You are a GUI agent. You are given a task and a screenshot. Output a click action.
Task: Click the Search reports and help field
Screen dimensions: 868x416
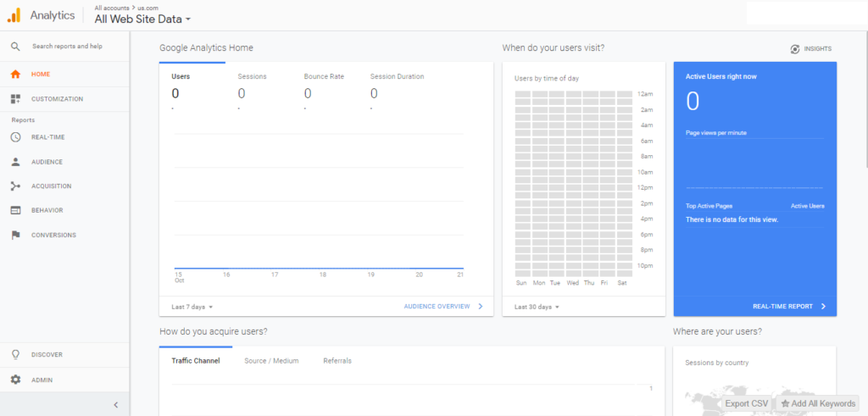(x=67, y=47)
